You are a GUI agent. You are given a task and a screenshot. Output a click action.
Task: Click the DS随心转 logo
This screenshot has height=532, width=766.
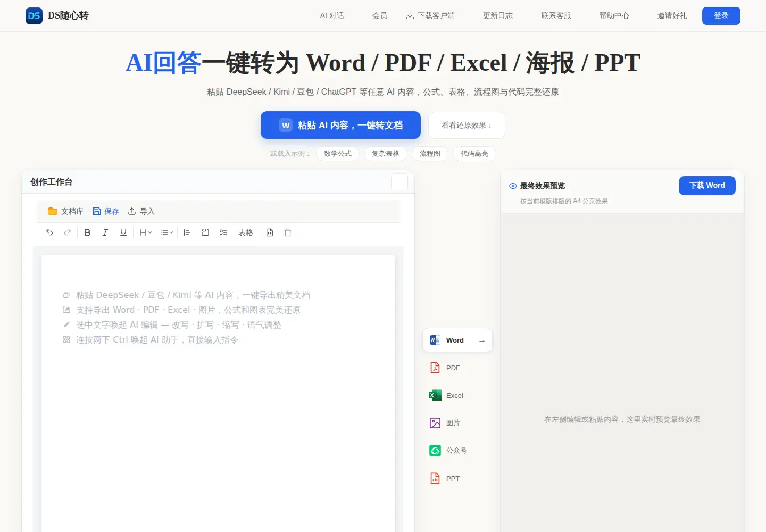(57, 16)
